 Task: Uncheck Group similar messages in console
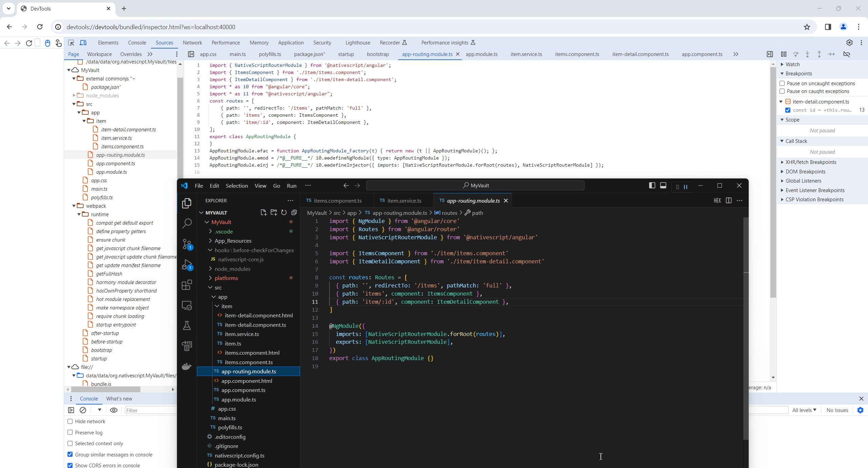(x=70, y=454)
